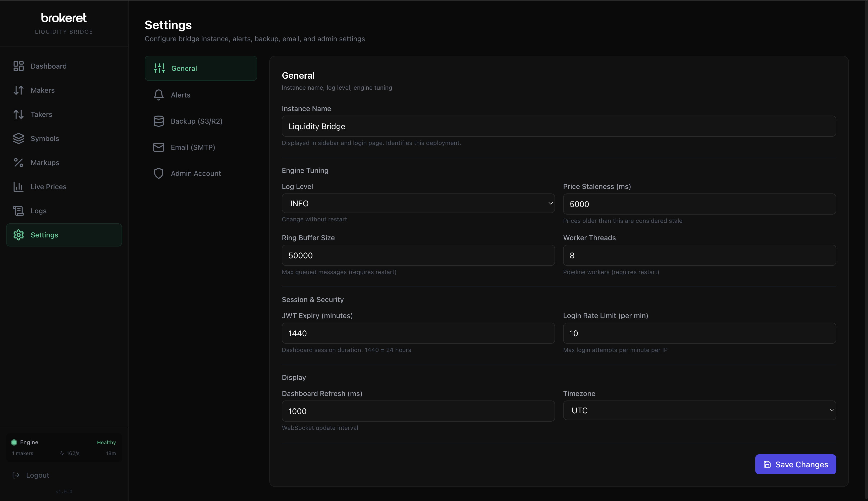View Logs using the log icon
Viewport: 868px width, 501px height.
pyautogui.click(x=19, y=211)
